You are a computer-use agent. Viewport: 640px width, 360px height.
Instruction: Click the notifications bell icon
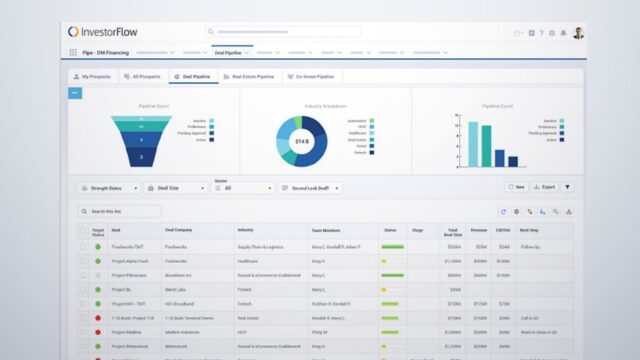(x=563, y=33)
